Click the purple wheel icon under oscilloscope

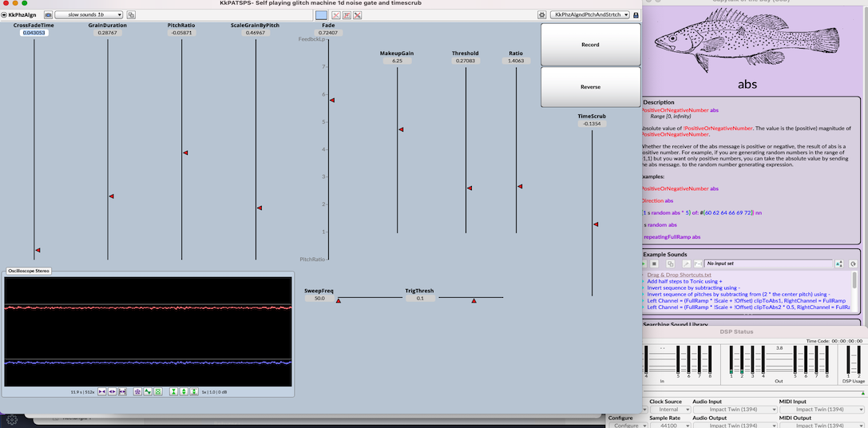point(138,391)
